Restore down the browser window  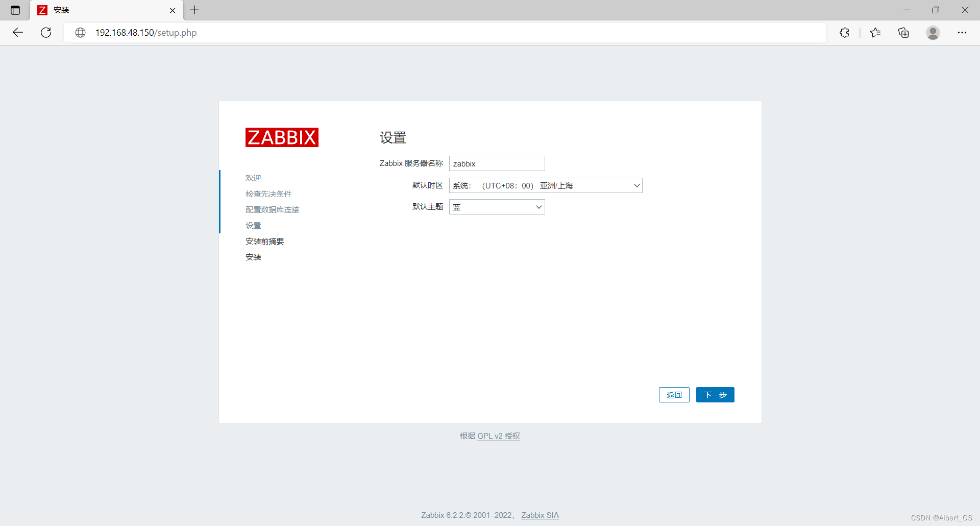coord(936,10)
